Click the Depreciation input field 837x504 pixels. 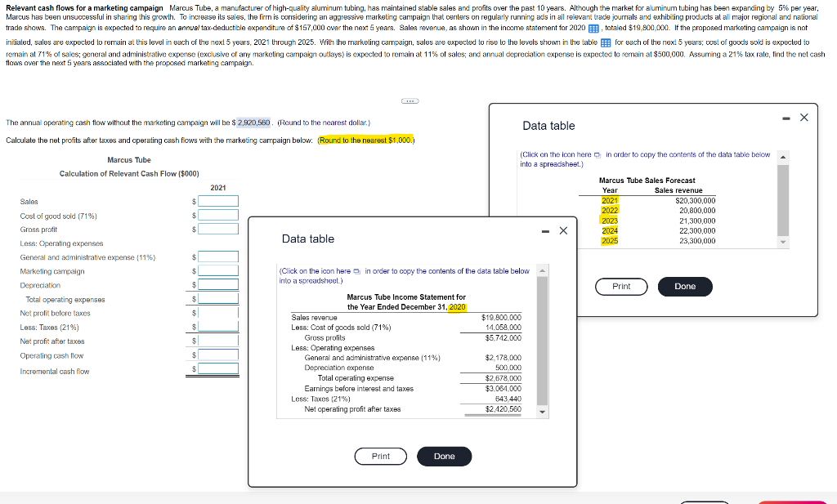point(218,284)
